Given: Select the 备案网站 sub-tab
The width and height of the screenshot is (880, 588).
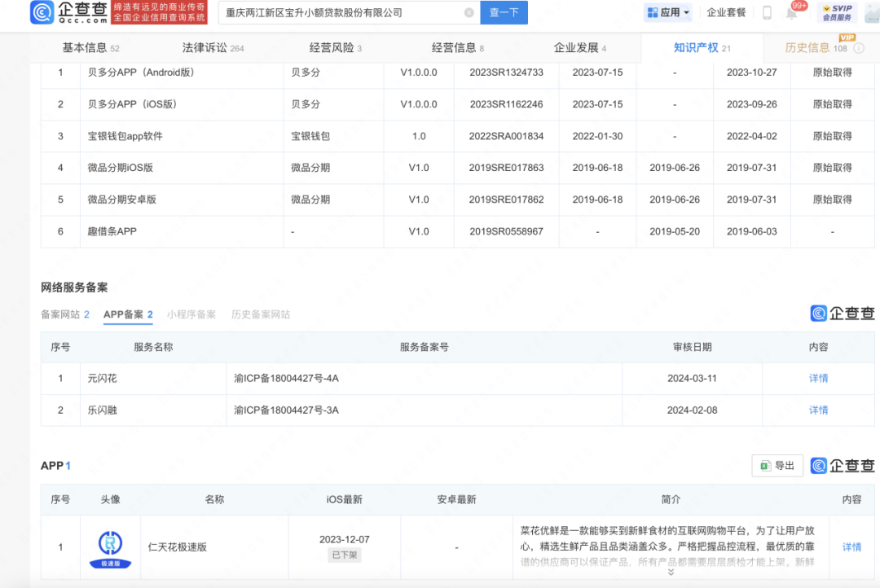Looking at the screenshot, I should [65, 314].
